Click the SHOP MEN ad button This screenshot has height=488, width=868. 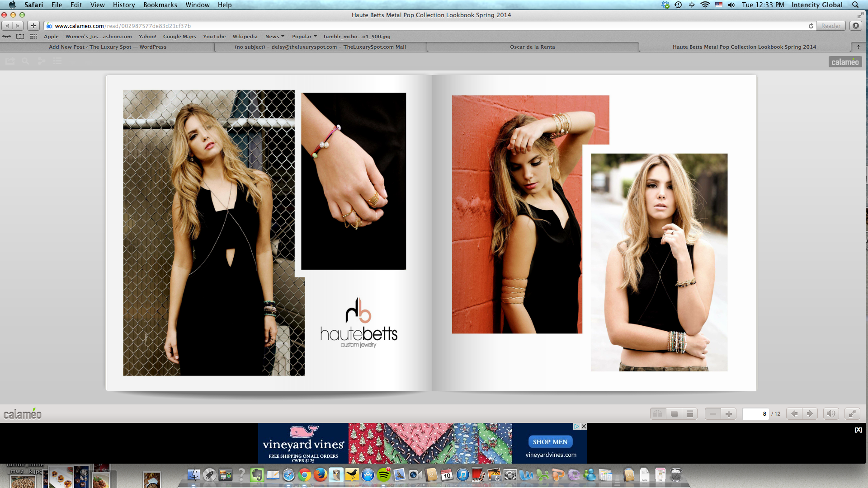point(550,442)
